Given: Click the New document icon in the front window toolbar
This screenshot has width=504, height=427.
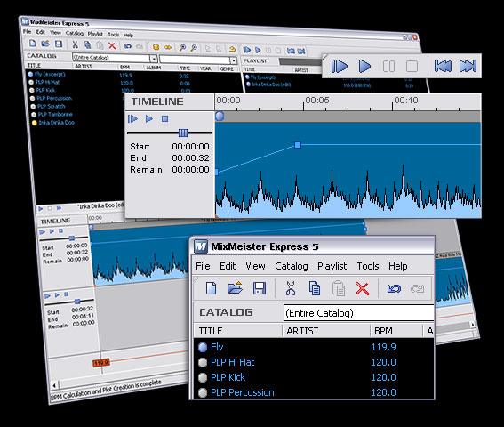Looking at the screenshot, I should click(211, 288).
